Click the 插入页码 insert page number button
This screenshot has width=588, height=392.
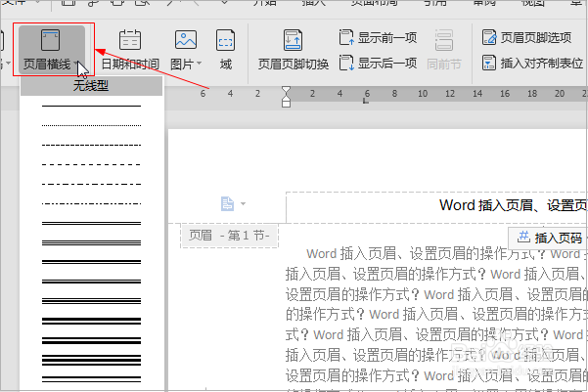(x=550, y=238)
